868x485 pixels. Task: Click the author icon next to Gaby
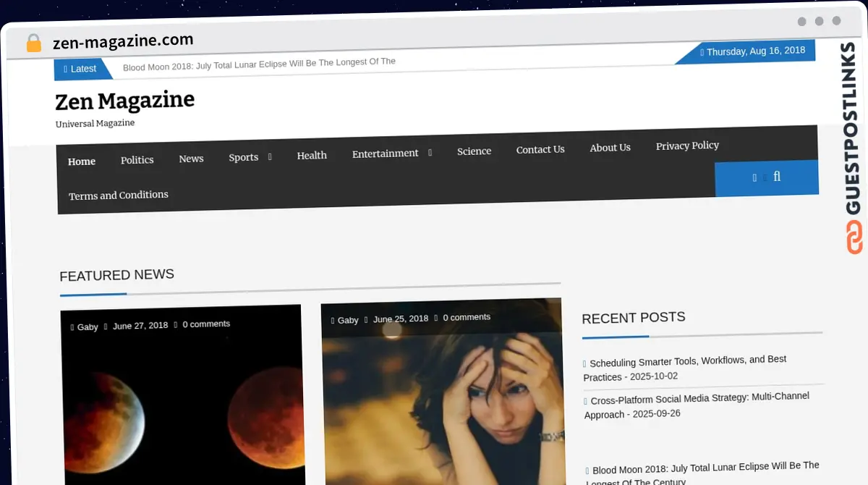point(73,326)
